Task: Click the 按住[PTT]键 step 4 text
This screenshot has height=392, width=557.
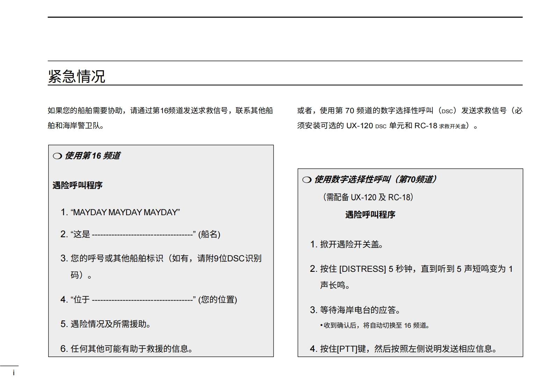Action: tap(408, 349)
